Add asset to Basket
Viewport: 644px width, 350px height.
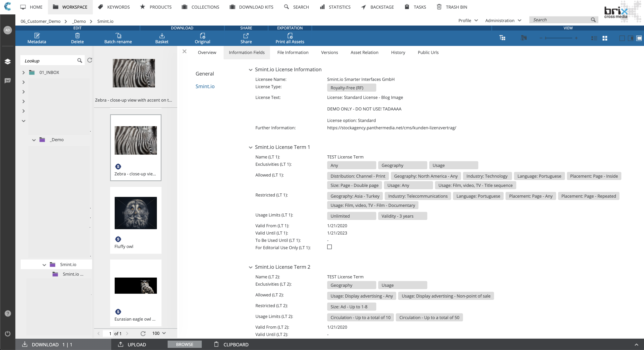[x=161, y=38]
